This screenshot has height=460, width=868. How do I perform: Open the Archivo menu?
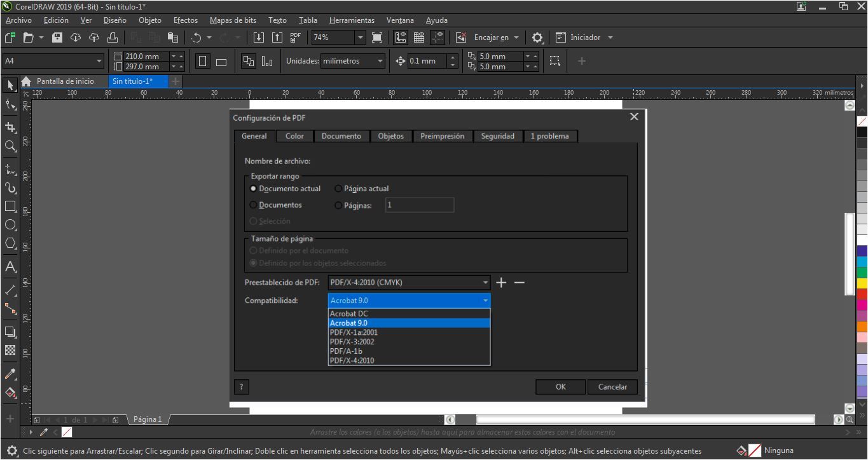(x=18, y=20)
